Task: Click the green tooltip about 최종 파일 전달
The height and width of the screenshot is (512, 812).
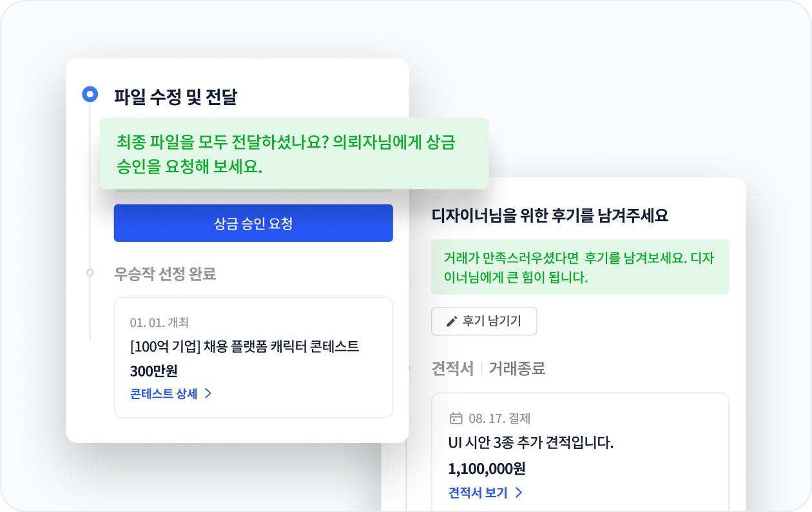Action: pyautogui.click(x=295, y=153)
